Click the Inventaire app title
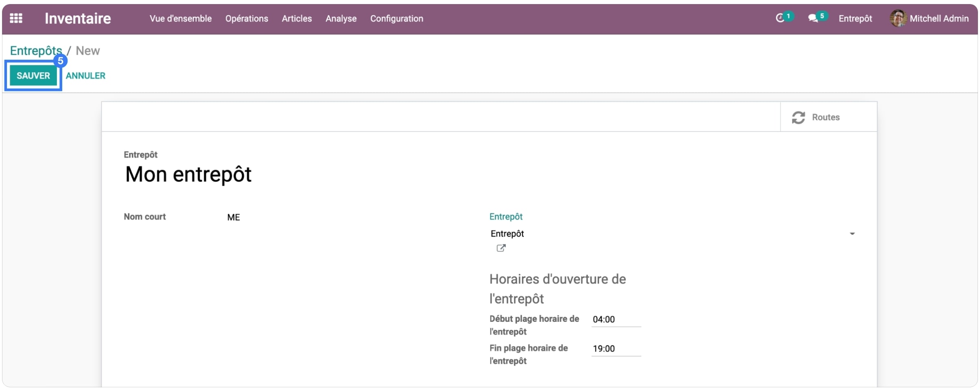 click(x=78, y=18)
